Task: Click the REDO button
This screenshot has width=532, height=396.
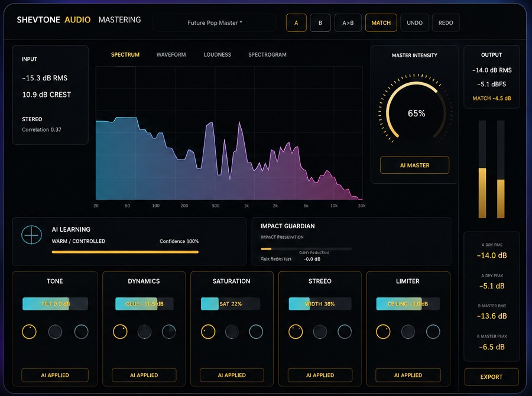Action: click(x=446, y=22)
